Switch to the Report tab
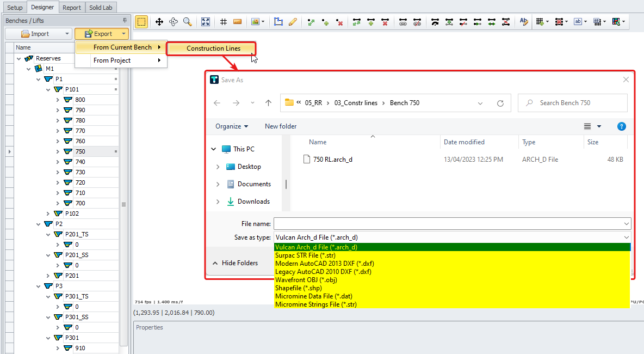644x354 pixels. pos(72,8)
